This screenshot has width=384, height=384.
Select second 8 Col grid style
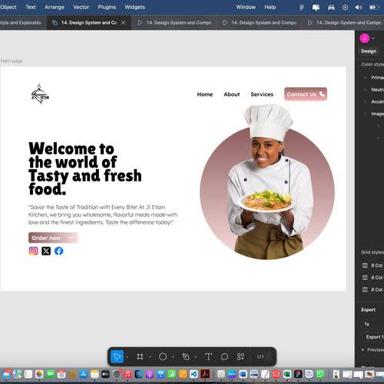click(373, 278)
